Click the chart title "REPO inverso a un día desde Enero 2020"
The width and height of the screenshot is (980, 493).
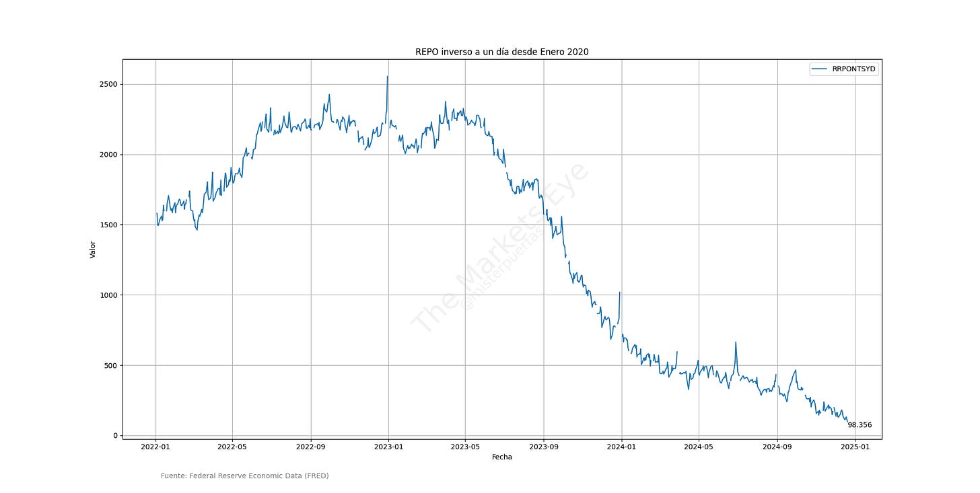501,52
